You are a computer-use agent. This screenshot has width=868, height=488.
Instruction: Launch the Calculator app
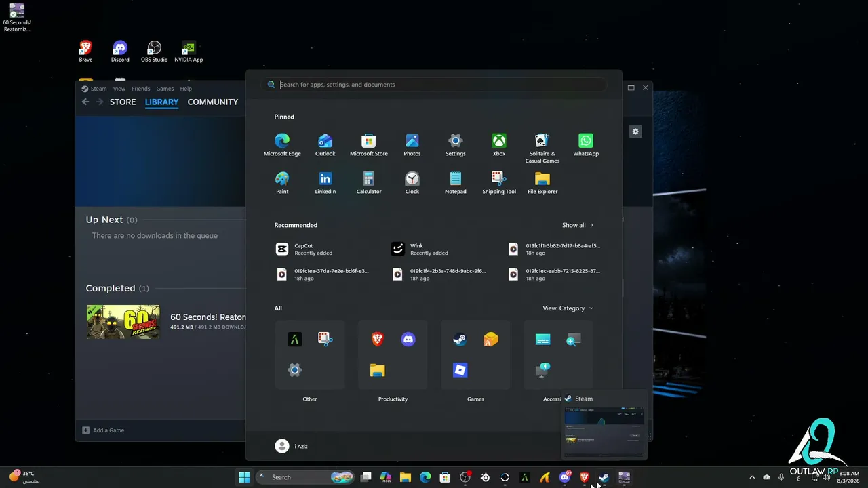tap(369, 183)
